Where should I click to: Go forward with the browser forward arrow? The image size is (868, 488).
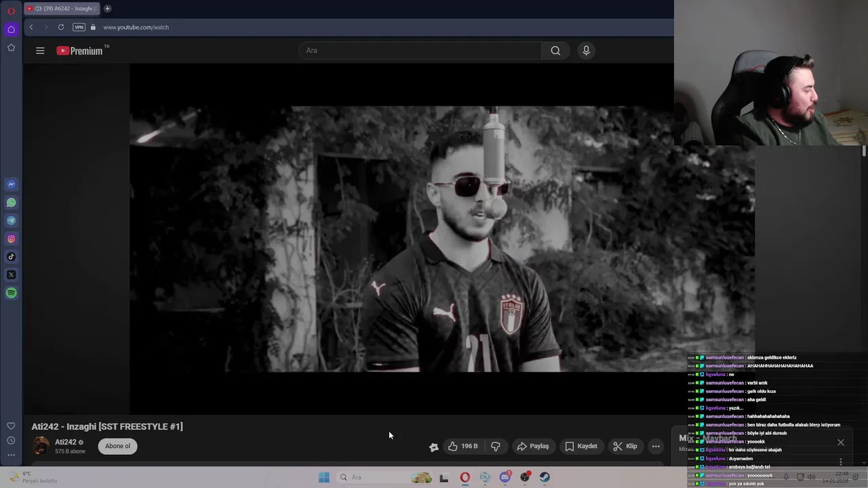coord(45,27)
